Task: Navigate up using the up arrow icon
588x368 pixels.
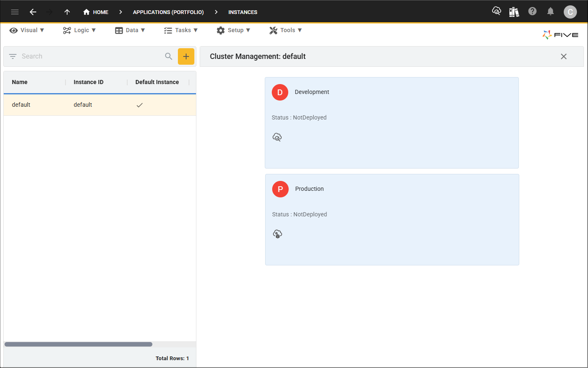Action: click(67, 12)
